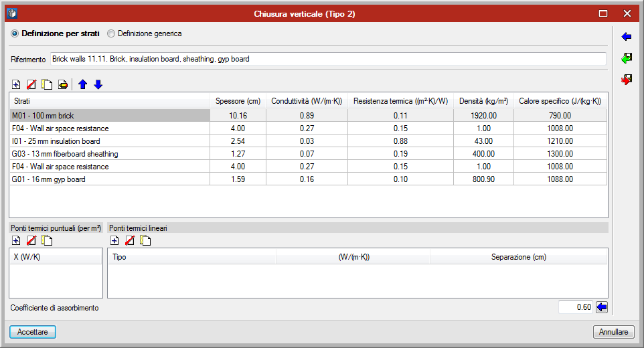
Task: Select Definizione generica option
Action: [144, 33]
